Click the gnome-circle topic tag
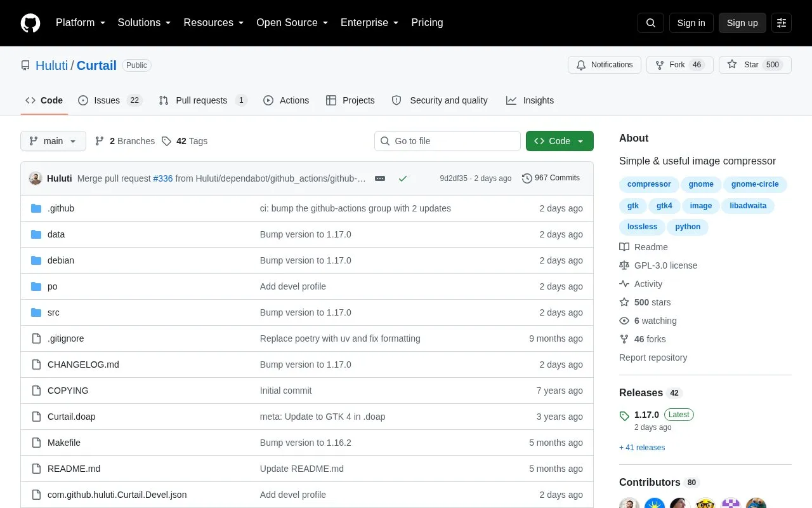 click(x=755, y=184)
